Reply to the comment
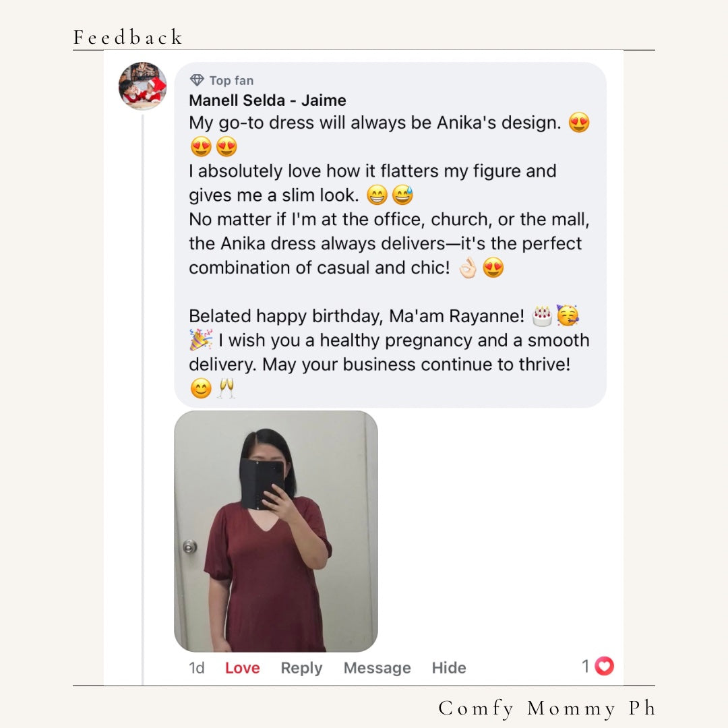728x728 pixels. [x=301, y=668]
